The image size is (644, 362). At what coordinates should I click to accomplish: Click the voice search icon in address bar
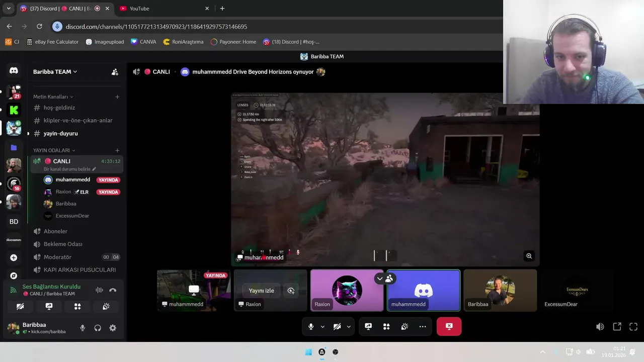click(x=57, y=27)
